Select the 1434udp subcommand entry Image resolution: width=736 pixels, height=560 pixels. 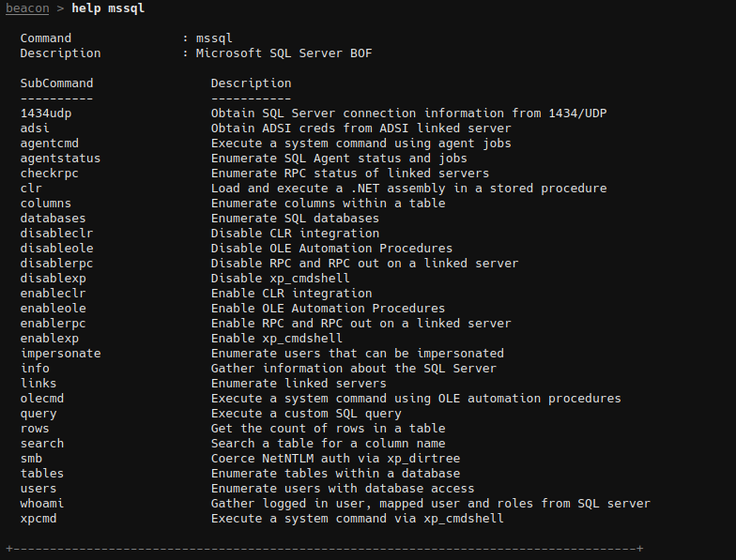tap(46, 114)
